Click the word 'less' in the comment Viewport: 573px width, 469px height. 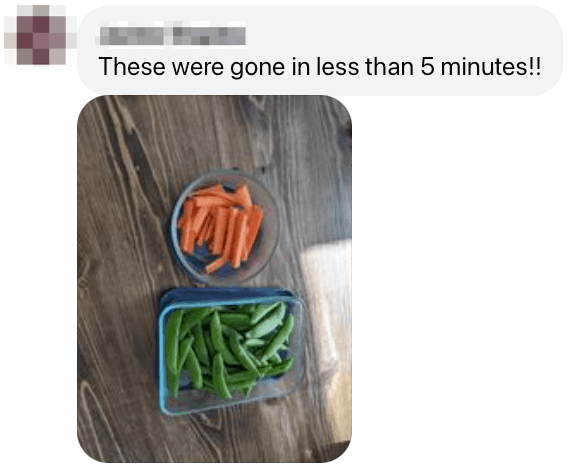(x=338, y=67)
